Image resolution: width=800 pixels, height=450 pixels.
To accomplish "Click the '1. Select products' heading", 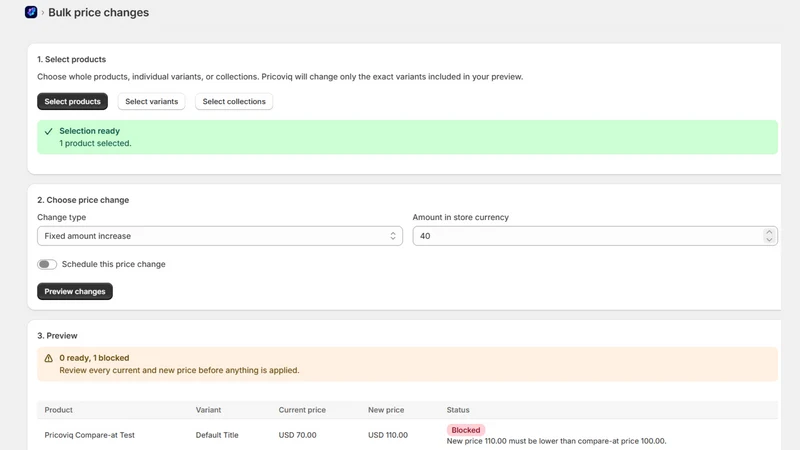I will click(x=71, y=59).
